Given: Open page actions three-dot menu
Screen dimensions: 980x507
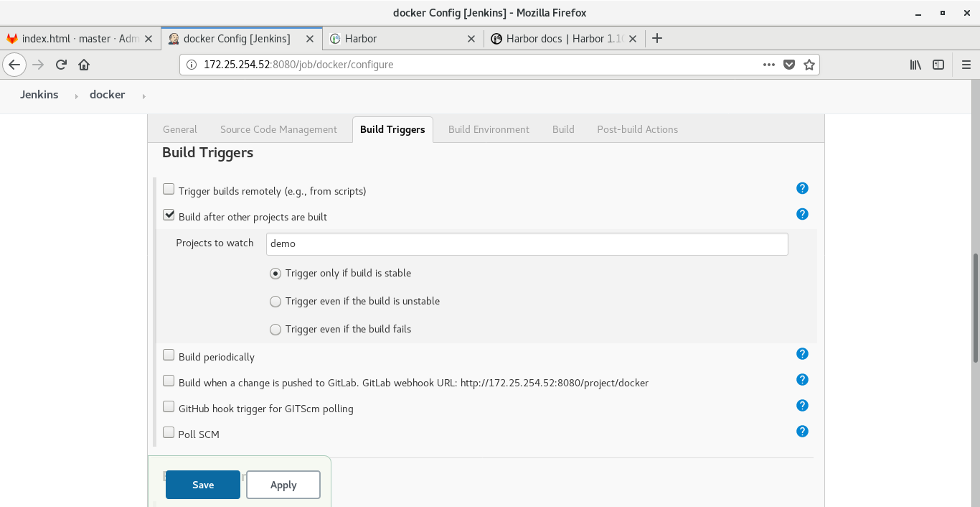Looking at the screenshot, I should pos(769,65).
